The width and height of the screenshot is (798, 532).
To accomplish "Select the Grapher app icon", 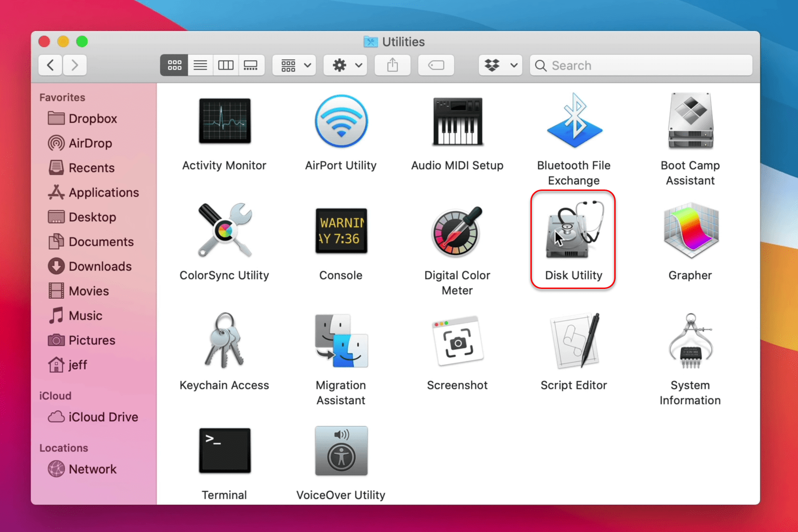I will point(690,231).
